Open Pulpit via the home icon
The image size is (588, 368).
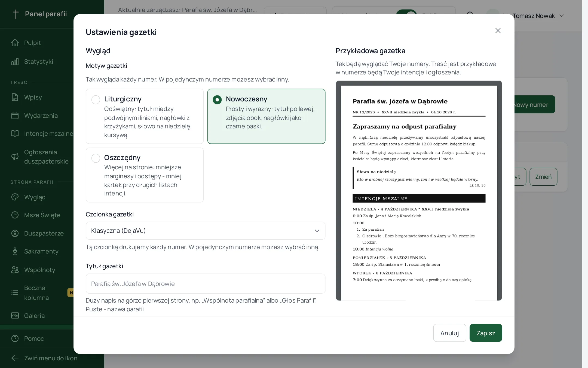point(15,43)
